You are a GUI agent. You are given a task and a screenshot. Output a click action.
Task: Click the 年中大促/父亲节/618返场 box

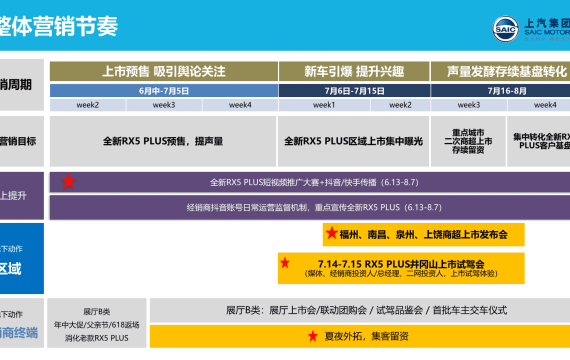coord(97,323)
